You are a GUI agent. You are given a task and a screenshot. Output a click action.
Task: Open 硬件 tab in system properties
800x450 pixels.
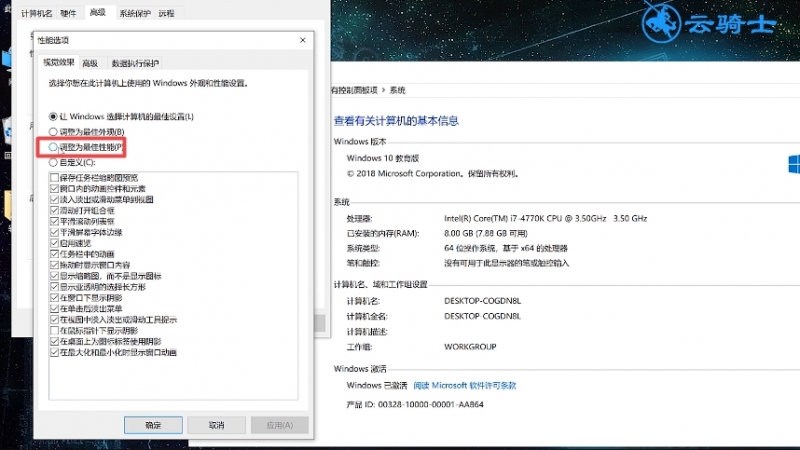click(x=68, y=14)
